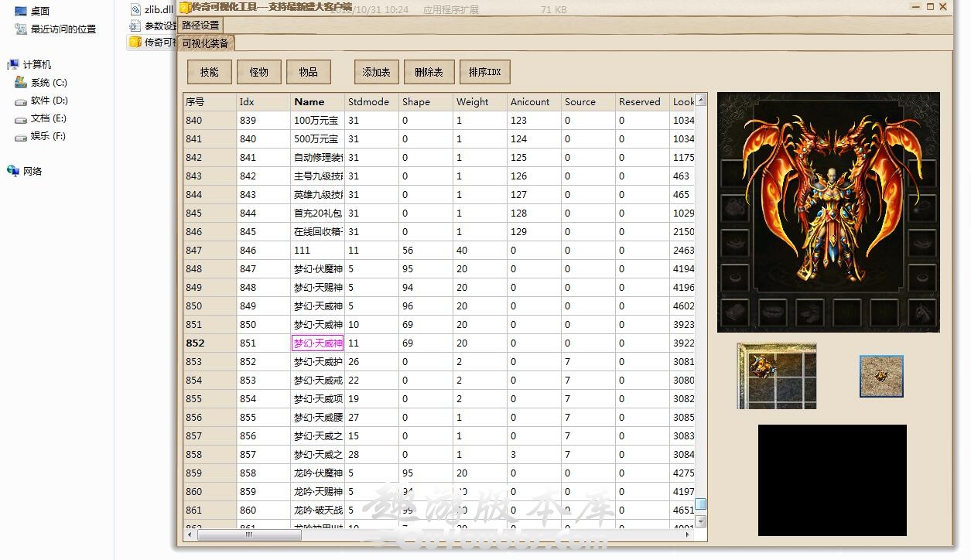Open 系统 (C:) drive icon
The width and height of the screenshot is (971, 560).
pyautogui.click(x=21, y=83)
